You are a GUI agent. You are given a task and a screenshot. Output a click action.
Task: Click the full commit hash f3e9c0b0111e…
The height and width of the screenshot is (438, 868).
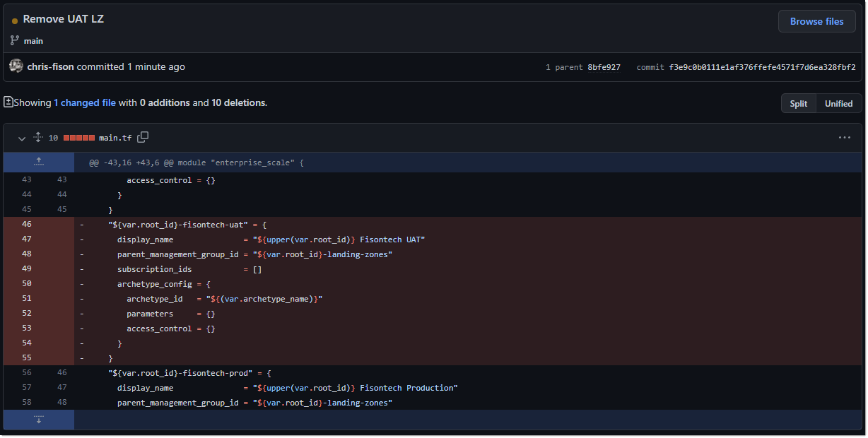(762, 67)
